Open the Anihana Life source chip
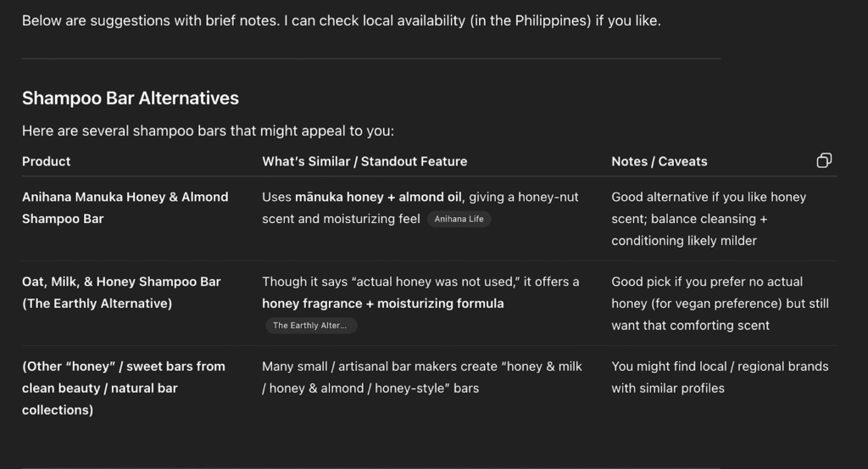 coord(459,219)
